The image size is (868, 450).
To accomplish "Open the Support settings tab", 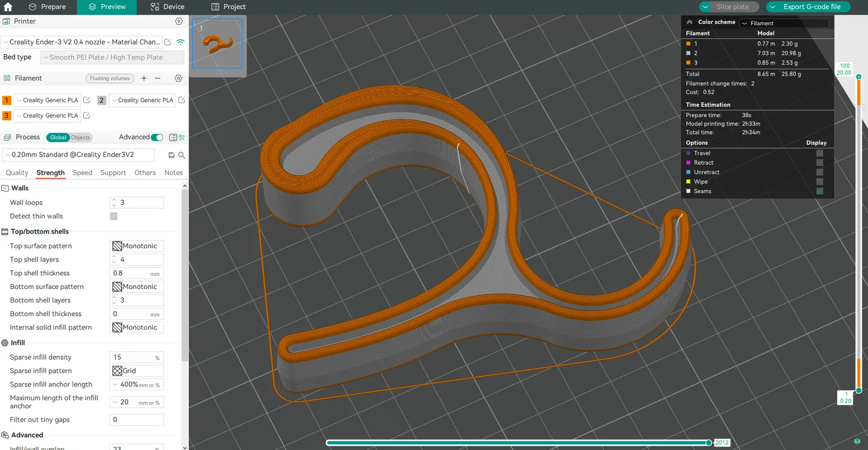I will (x=113, y=172).
